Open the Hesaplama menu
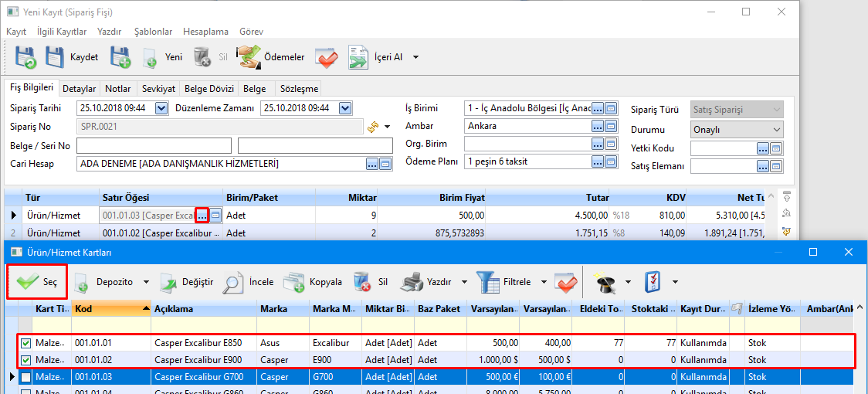 click(205, 32)
